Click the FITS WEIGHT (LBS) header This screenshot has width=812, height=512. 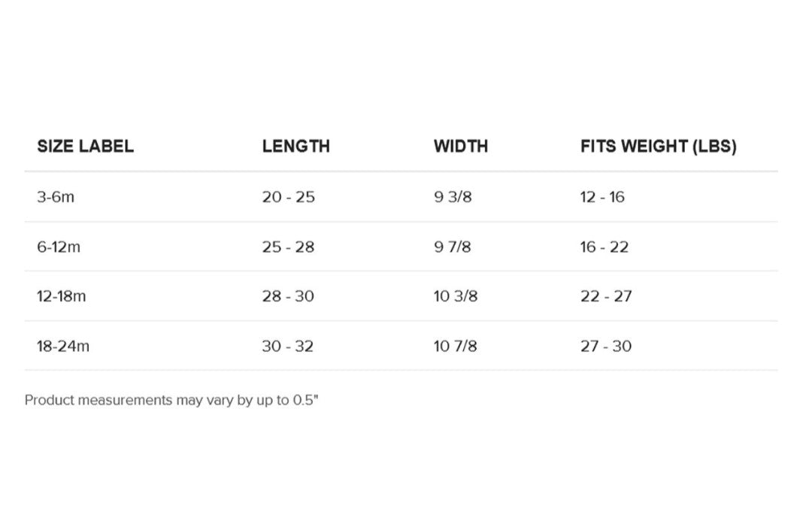(658, 147)
